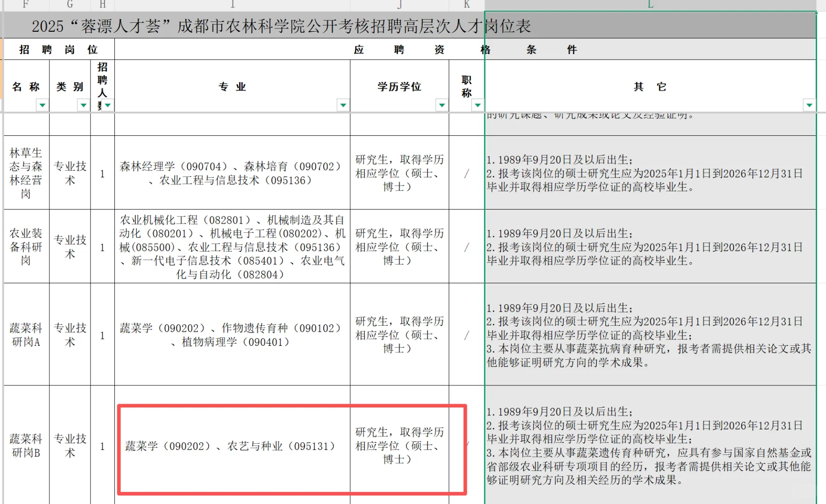This screenshot has width=826, height=504.
Task: Select the 职称 slash cell for 农业装备科研岗
Action: (467, 246)
